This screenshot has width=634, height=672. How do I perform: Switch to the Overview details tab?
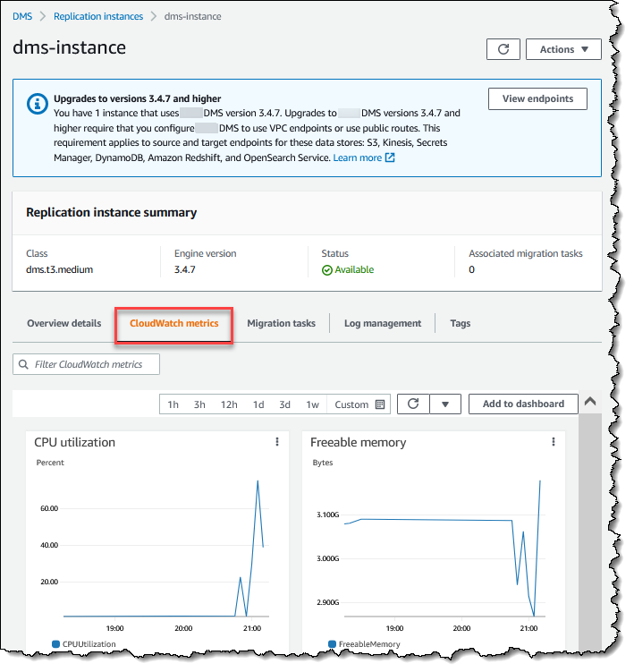[x=63, y=323]
